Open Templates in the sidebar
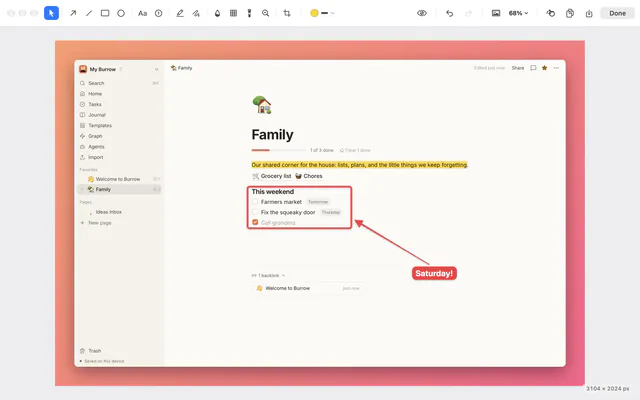The width and height of the screenshot is (640, 400). click(119, 125)
